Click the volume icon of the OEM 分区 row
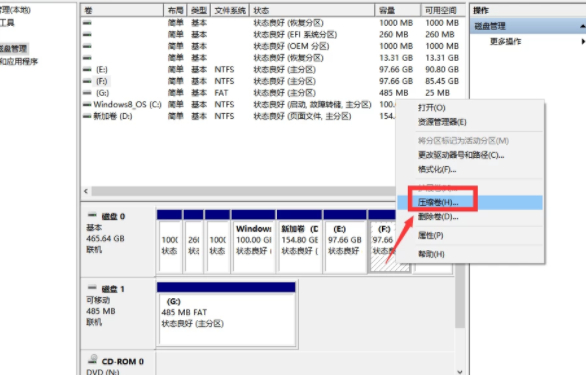The height and width of the screenshot is (375, 586). coord(87,46)
